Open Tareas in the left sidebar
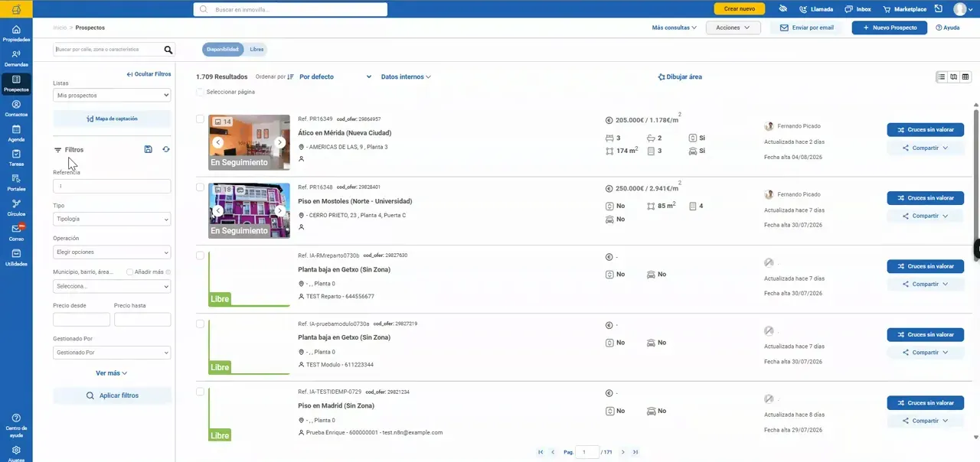The height and width of the screenshot is (462, 980). (x=16, y=158)
